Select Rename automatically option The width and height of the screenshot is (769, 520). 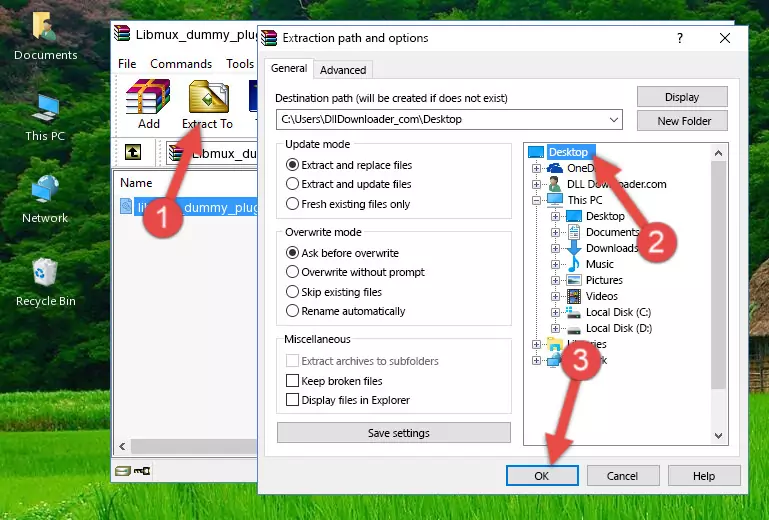346,311
